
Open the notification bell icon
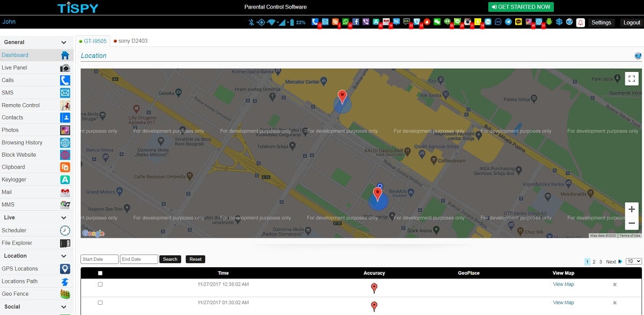point(581,23)
